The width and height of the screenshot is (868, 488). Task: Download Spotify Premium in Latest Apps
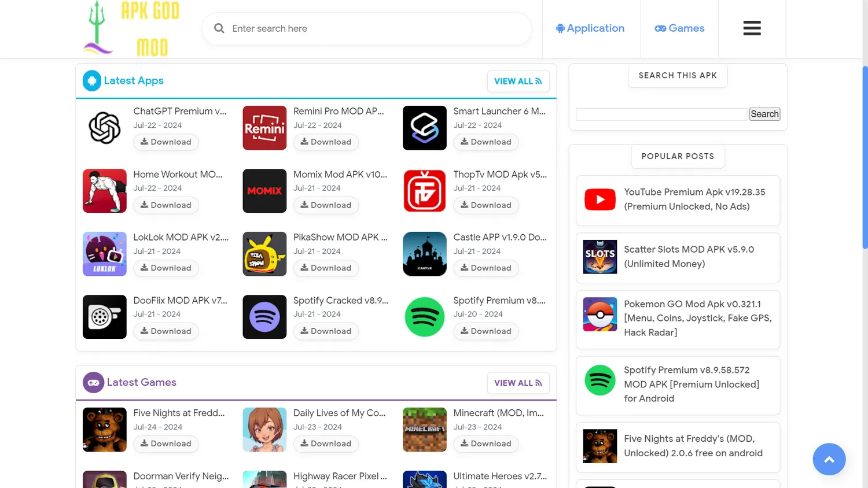486,331
